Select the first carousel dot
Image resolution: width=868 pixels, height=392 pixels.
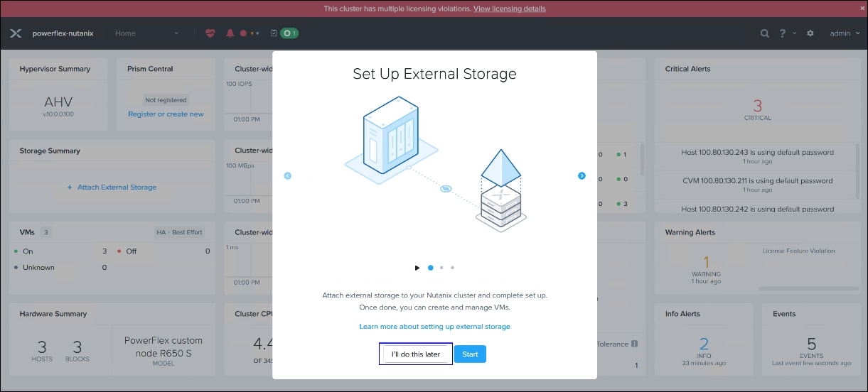(x=430, y=268)
